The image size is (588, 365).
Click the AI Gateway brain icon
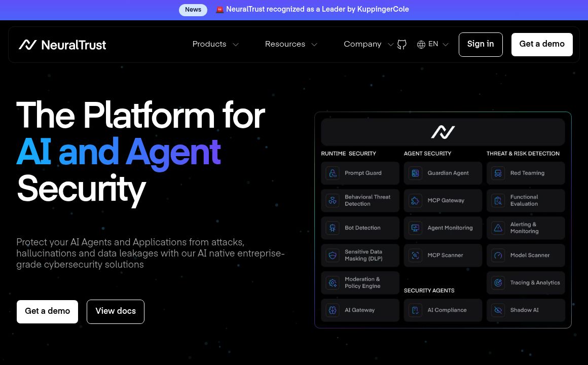click(x=333, y=310)
